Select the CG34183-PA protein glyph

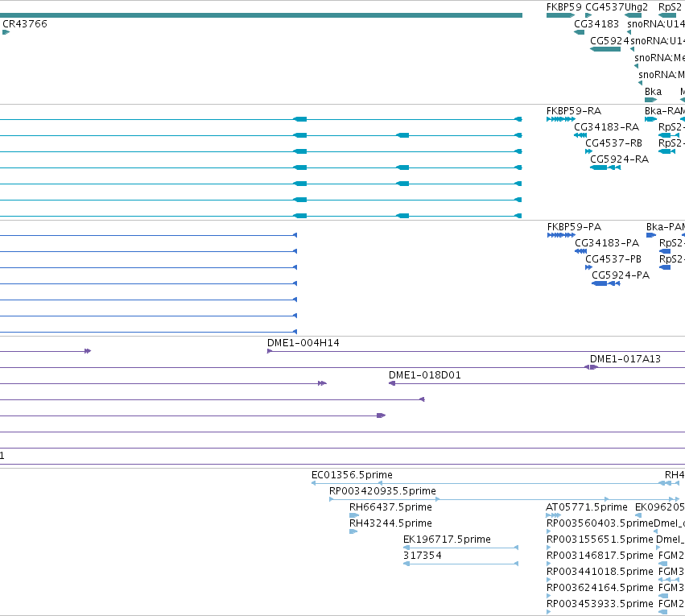point(580,252)
